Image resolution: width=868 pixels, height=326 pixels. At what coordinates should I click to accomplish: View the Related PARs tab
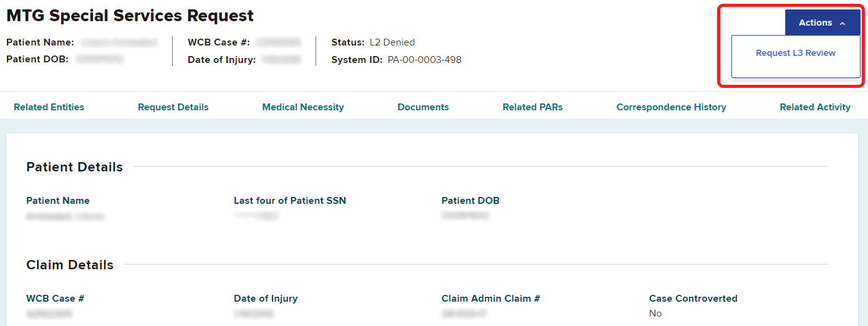coord(533,107)
